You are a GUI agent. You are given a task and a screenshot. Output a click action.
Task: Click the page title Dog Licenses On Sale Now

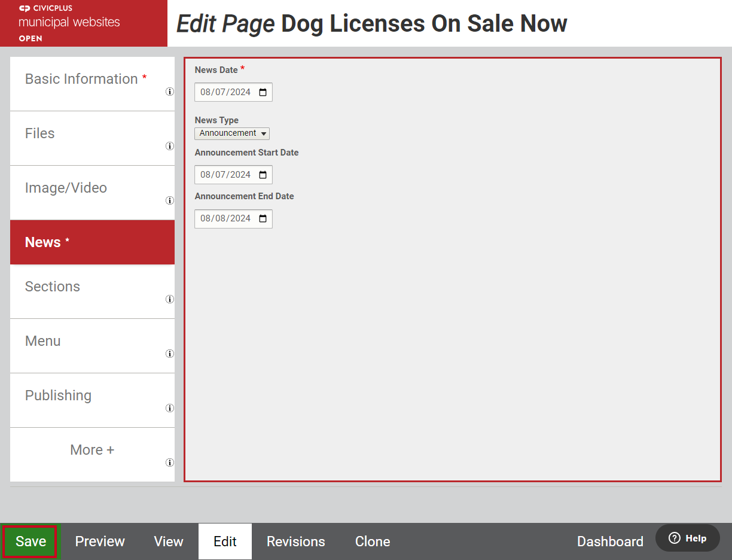[424, 23]
